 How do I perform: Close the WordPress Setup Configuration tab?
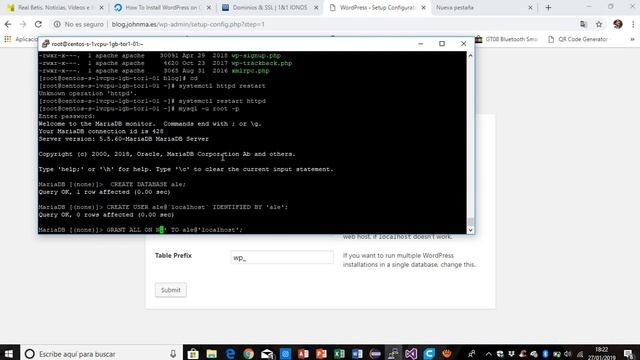tap(423, 8)
